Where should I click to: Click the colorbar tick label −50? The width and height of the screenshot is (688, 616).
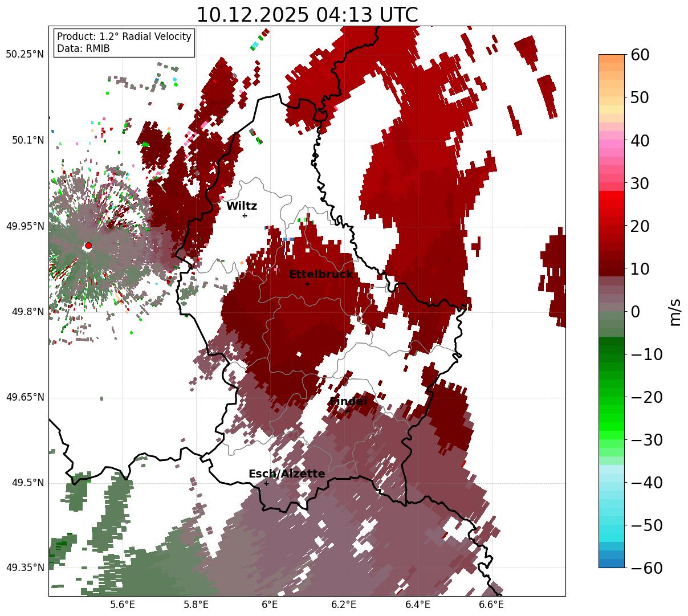click(646, 525)
